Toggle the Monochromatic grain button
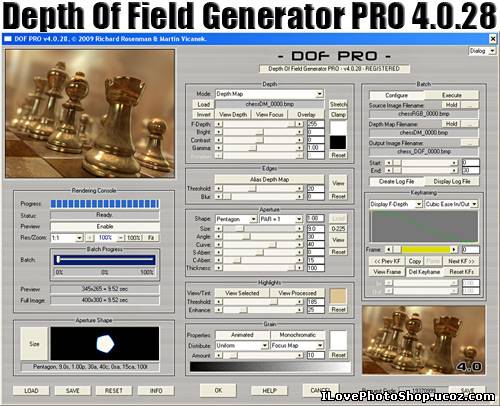Viewport: 500px width, 406px height. point(297,335)
